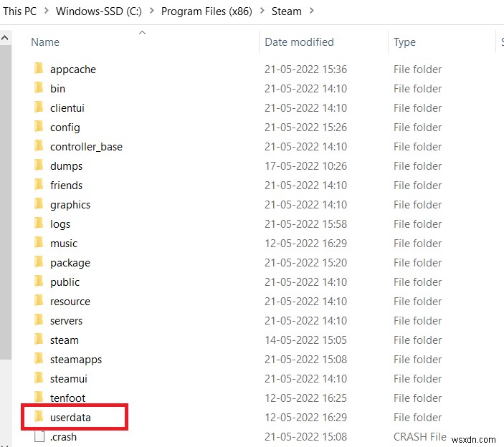Select the steamui folder name
Screen dimensions: 504x447
[x=68, y=379]
